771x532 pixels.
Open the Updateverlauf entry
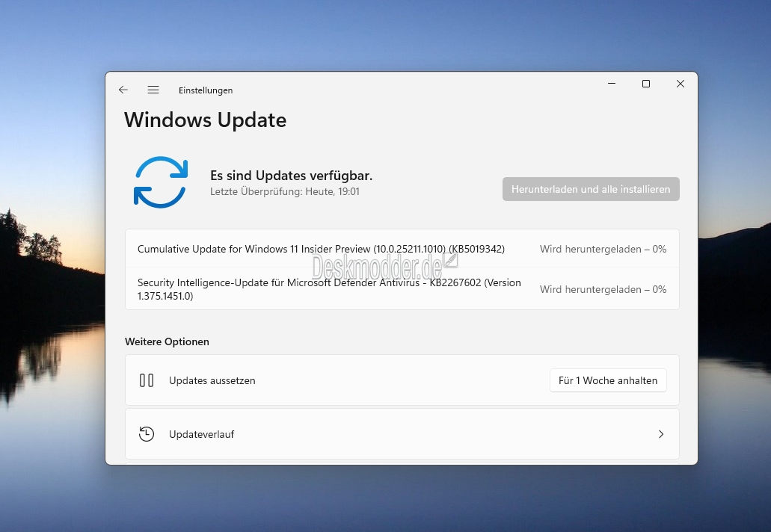[x=402, y=434]
